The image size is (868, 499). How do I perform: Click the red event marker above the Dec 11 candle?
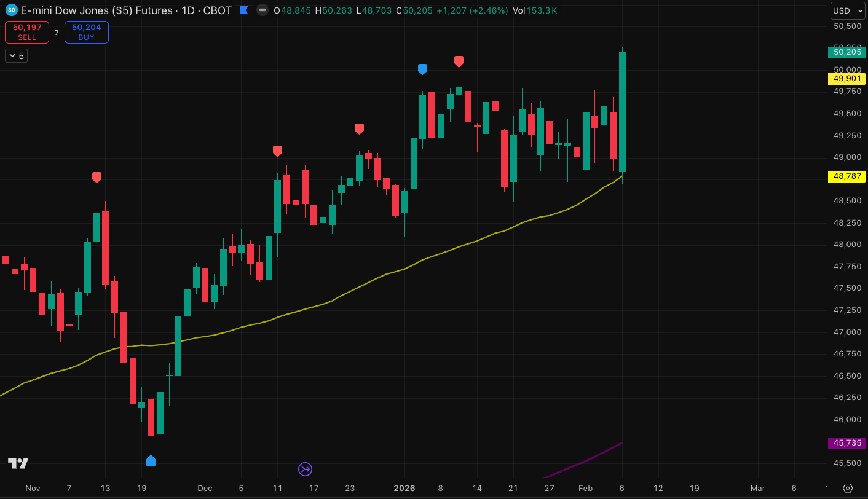pyautogui.click(x=277, y=151)
